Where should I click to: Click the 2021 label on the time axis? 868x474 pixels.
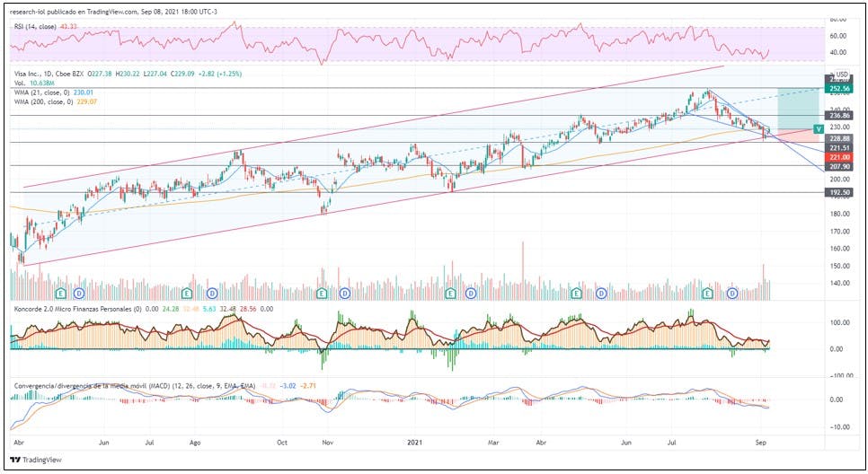pos(414,443)
